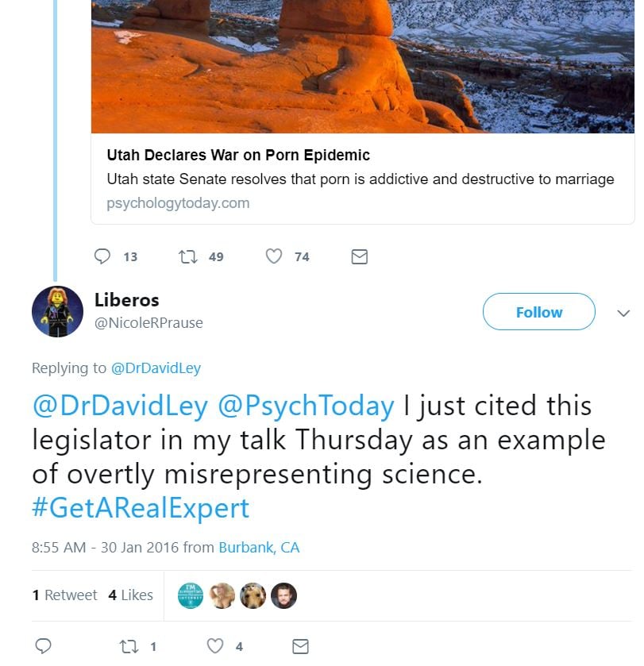This screenshot has height=666, width=644.
Task: Like the Liberos tweet
Action: [215, 646]
